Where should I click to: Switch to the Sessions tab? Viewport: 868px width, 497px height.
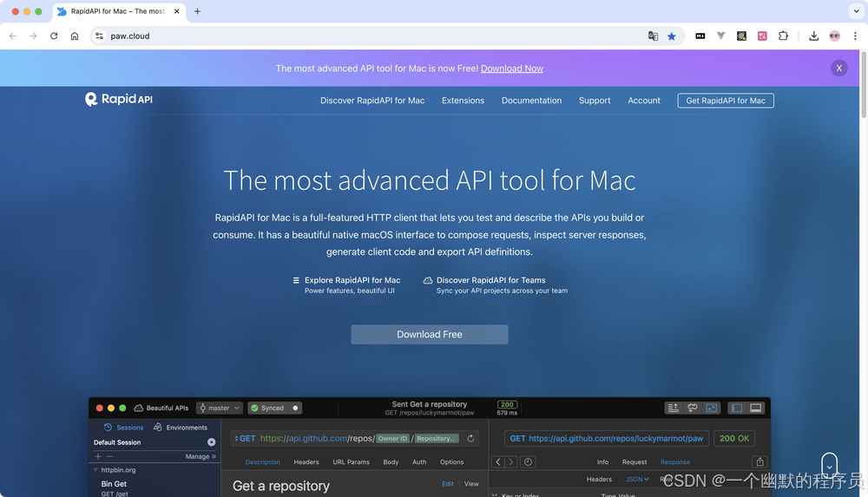click(123, 428)
